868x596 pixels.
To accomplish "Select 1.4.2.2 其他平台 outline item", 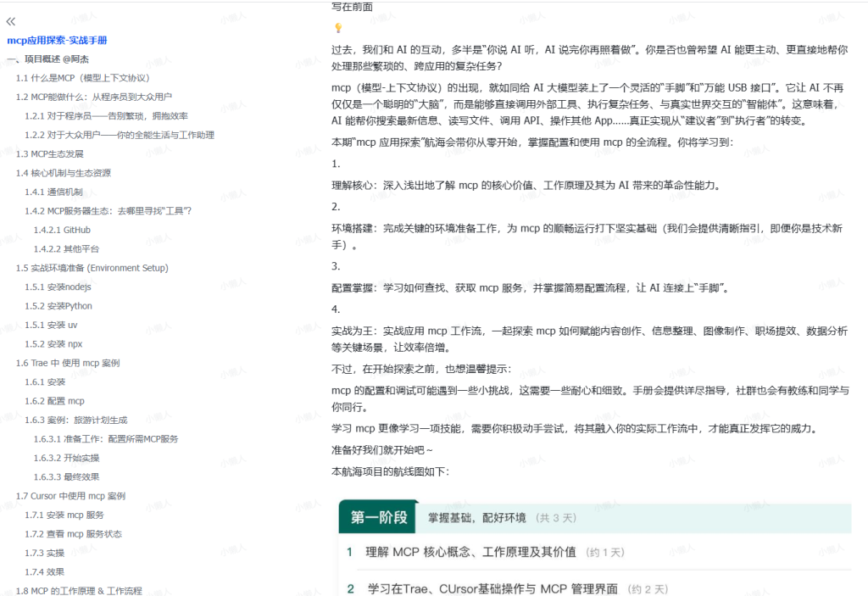I will (66, 248).
